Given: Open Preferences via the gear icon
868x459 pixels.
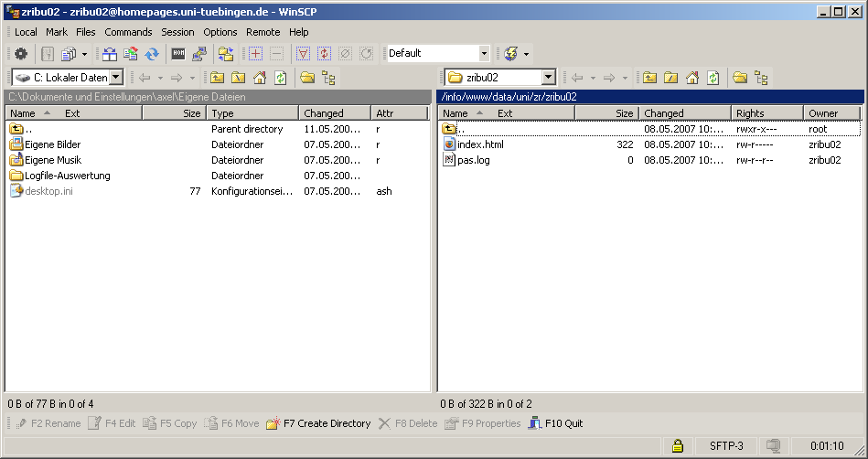Looking at the screenshot, I should point(21,54).
